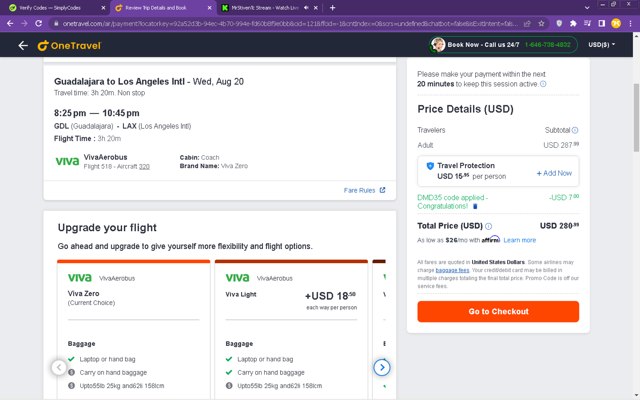Click Viva Light Carry on hand baggage row

(x=265, y=373)
